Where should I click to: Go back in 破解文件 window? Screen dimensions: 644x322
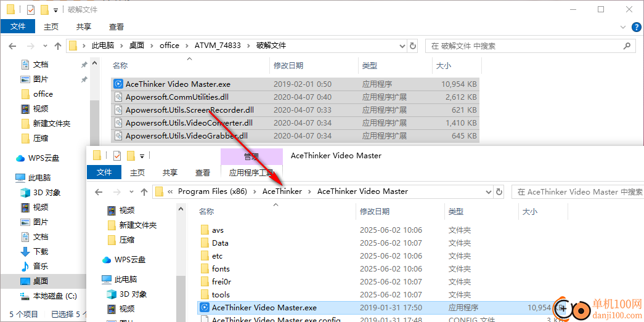coord(12,46)
